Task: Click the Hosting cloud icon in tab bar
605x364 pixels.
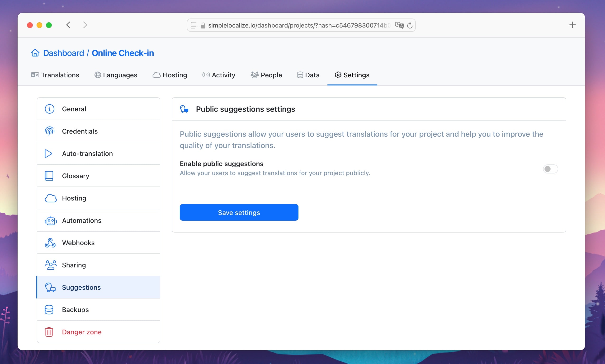Action: [x=156, y=75]
